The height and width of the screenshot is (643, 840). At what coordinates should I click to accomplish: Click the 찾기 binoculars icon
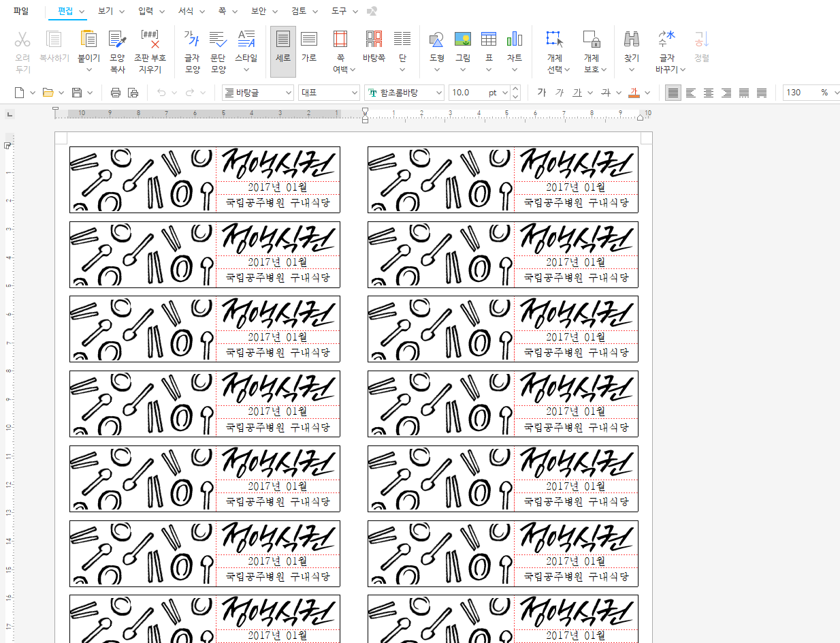pyautogui.click(x=632, y=40)
